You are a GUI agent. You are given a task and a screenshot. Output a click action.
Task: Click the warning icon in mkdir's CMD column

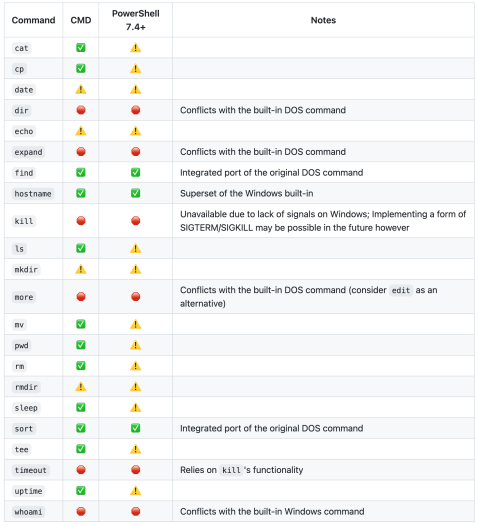coord(81,269)
